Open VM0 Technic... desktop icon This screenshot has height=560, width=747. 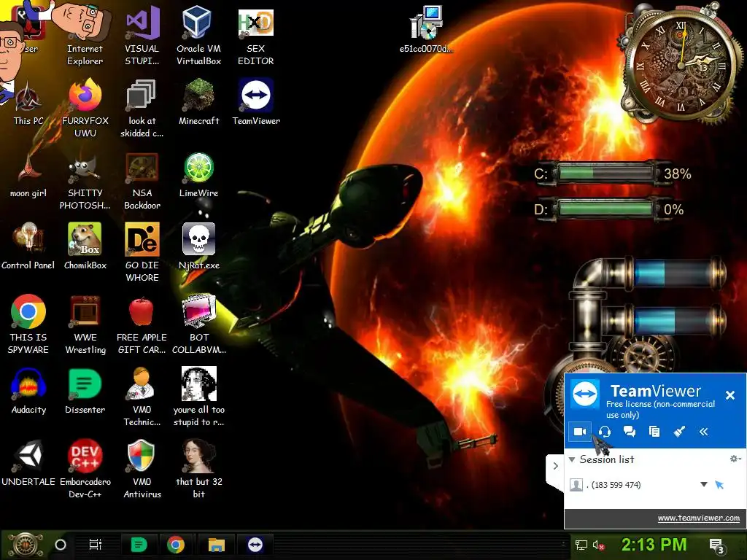142,397
